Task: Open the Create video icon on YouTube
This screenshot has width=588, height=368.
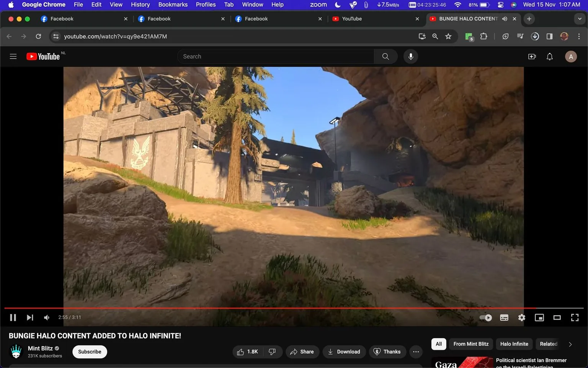Action: (532, 56)
